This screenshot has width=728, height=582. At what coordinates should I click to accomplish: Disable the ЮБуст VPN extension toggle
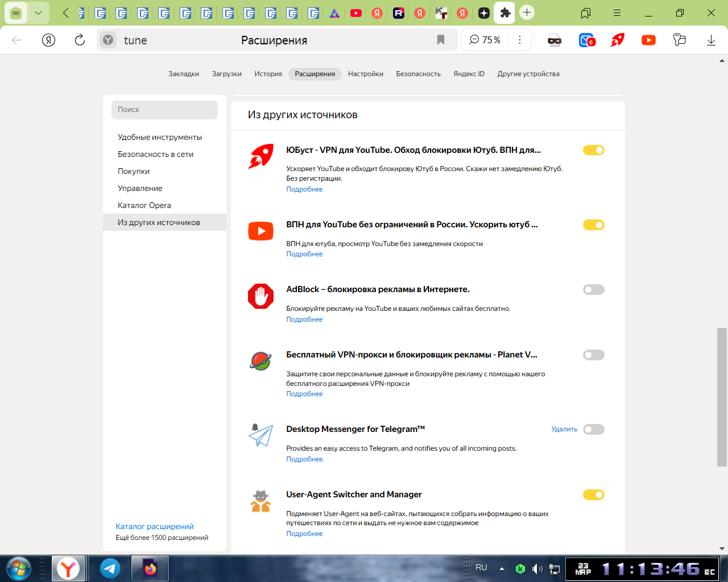point(593,150)
